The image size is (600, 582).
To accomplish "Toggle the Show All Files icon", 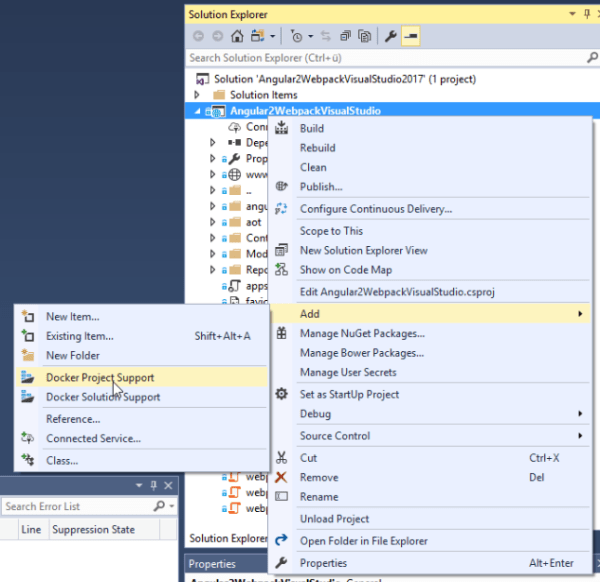I will coord(365,36).
